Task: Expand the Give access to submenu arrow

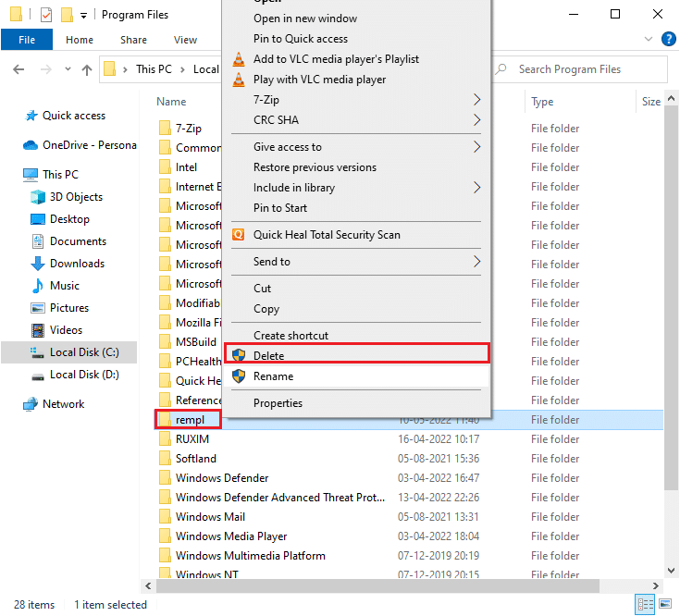Action: (476, 147)
